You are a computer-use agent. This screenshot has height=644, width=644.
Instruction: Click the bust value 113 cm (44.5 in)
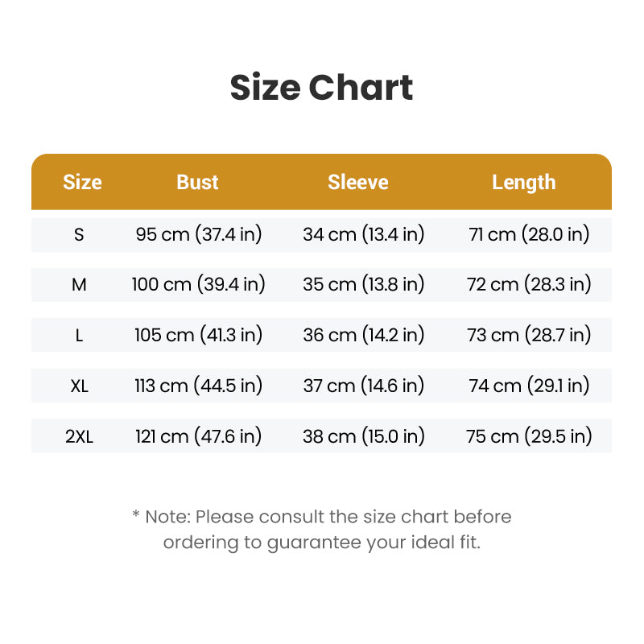click(x=198, y=386)
